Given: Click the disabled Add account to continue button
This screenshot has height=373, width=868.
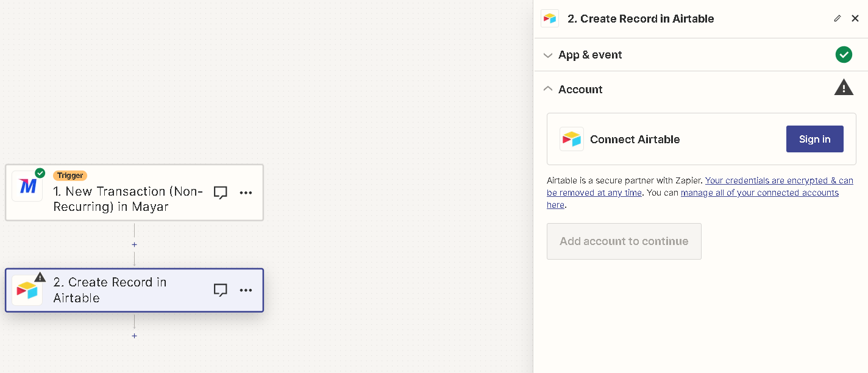Looking at the screenshot, I should click(624, 241).
